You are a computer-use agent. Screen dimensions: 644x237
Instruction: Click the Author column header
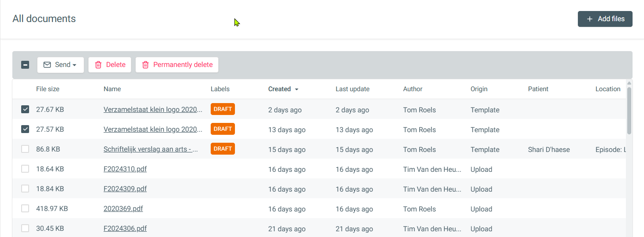coord(413,89)
